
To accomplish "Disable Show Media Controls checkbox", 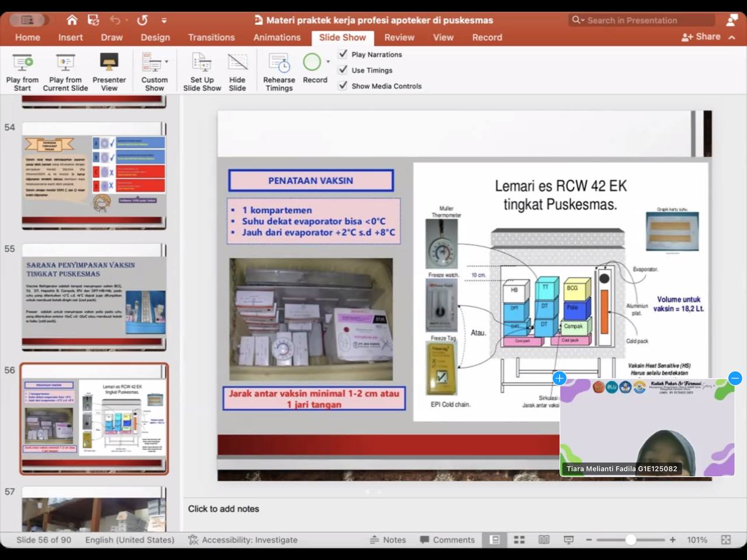I will tap(343, 86).
